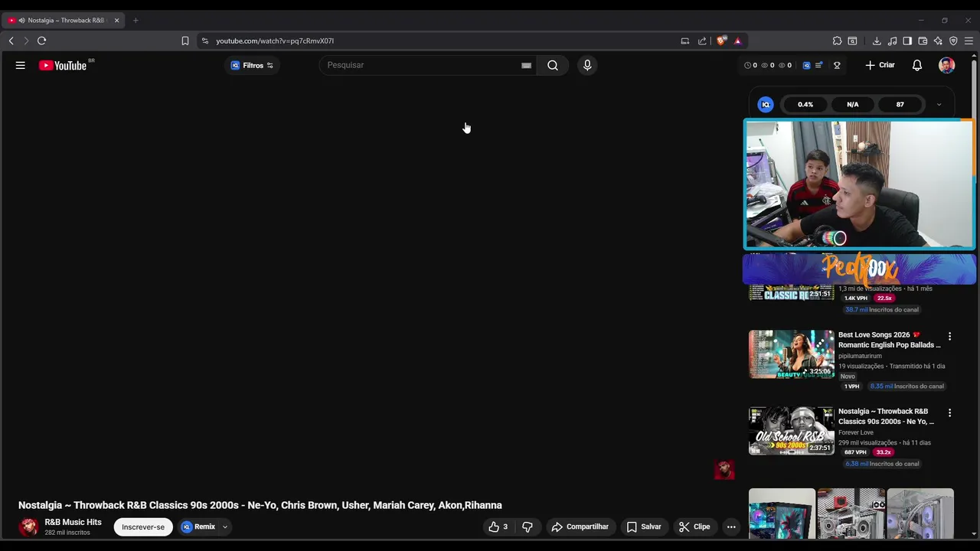Open more actions three-dot menu under video
Screen dimensions: 980x551
(x=731, y=527)
